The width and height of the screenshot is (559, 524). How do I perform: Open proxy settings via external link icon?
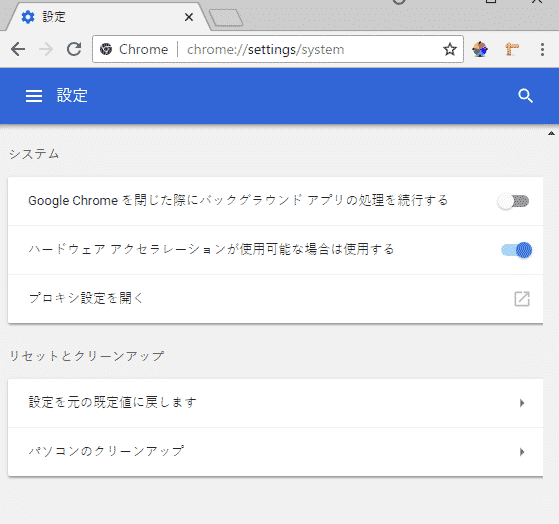(x=522, y=299)
